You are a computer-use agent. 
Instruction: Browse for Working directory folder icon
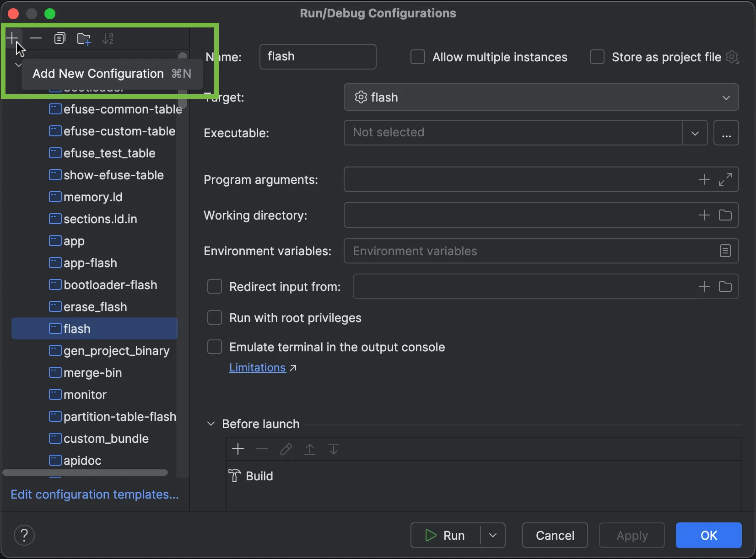(725, 215)
